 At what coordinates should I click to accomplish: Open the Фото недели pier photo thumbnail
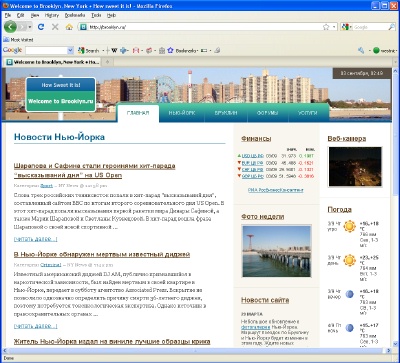pyautogui.click(x=276, y=251)
